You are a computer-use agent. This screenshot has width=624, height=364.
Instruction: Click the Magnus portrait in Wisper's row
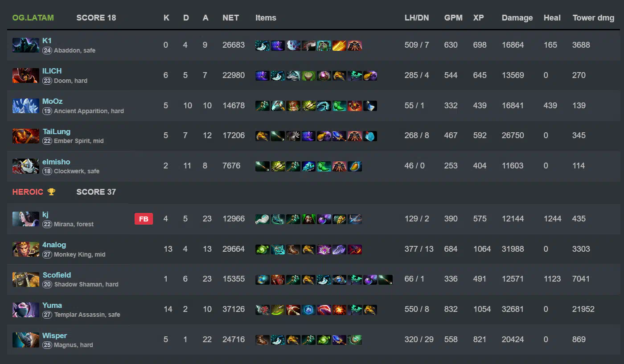point(26,340)
